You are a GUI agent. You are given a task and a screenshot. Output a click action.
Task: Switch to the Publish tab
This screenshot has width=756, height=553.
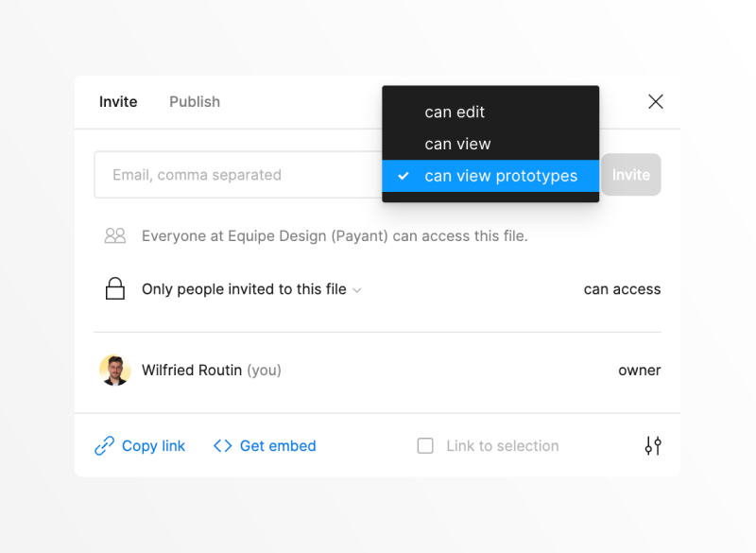point(195,102)
